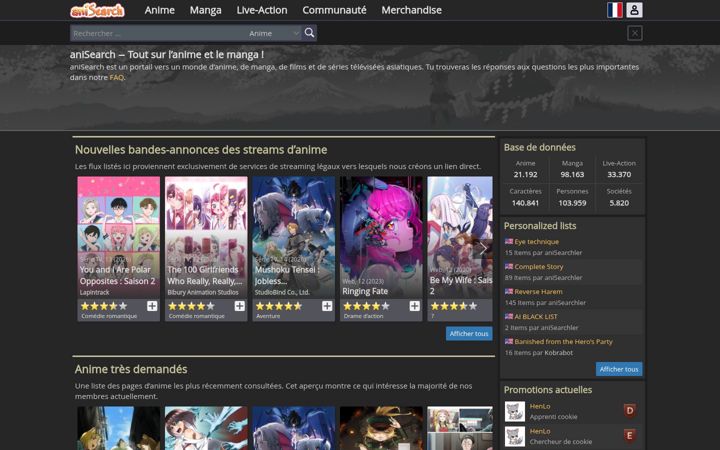
Task: Open the Be My Wife poster
Action: click(x=460, y=237)
